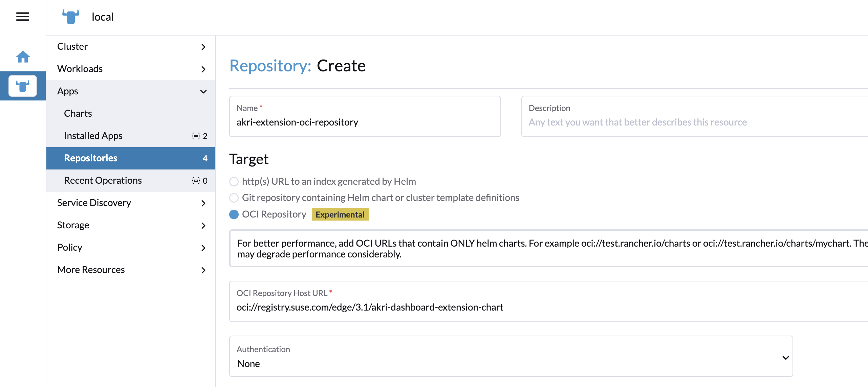Focus the OCI Repository Host URL field
Screen dimensions: 868x387
point(542,307)
